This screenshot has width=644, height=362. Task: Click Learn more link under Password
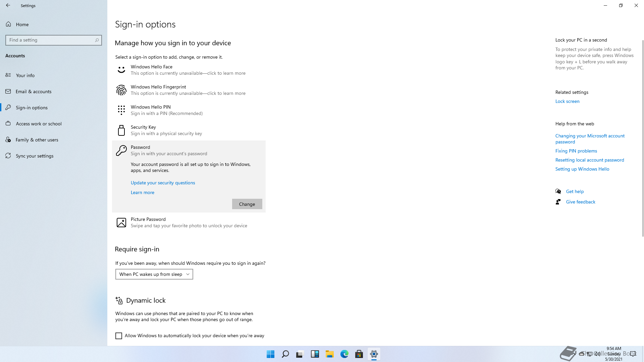click(143, 192)
